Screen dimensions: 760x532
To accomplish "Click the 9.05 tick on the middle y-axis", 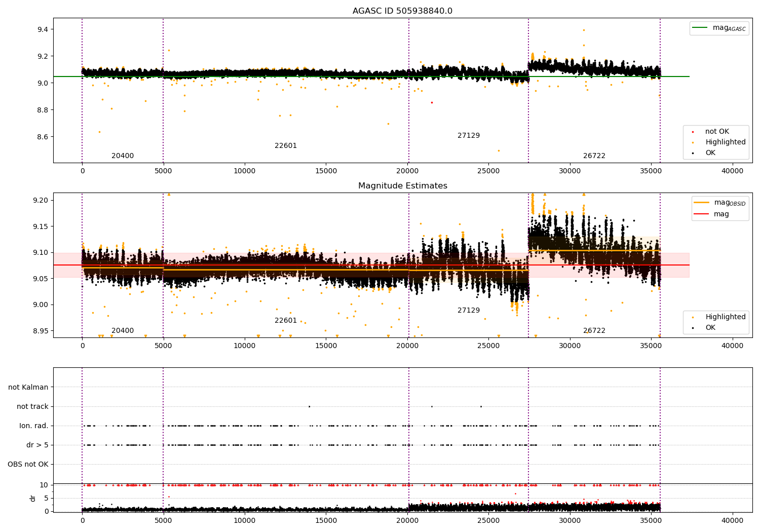I will click(41, 279).
